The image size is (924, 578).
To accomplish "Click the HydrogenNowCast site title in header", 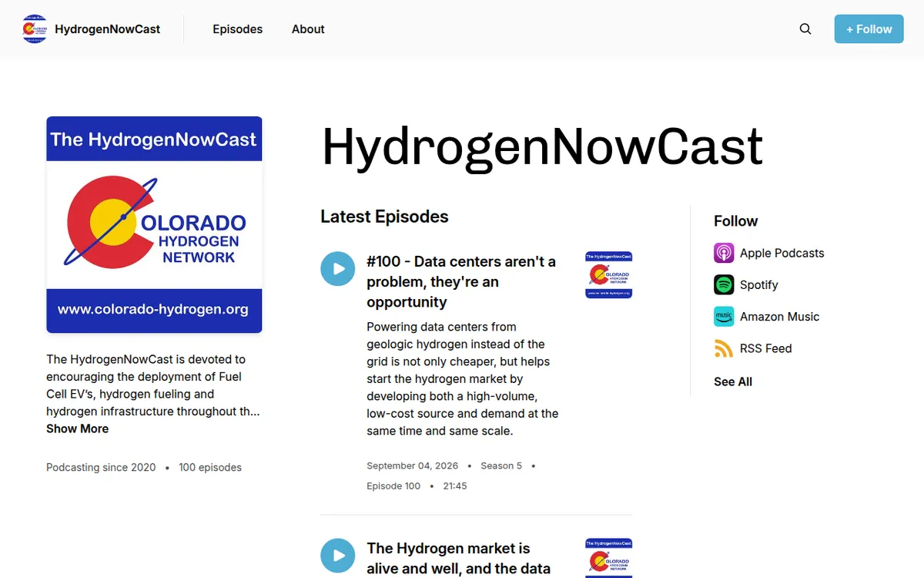I will pos(108,29).
